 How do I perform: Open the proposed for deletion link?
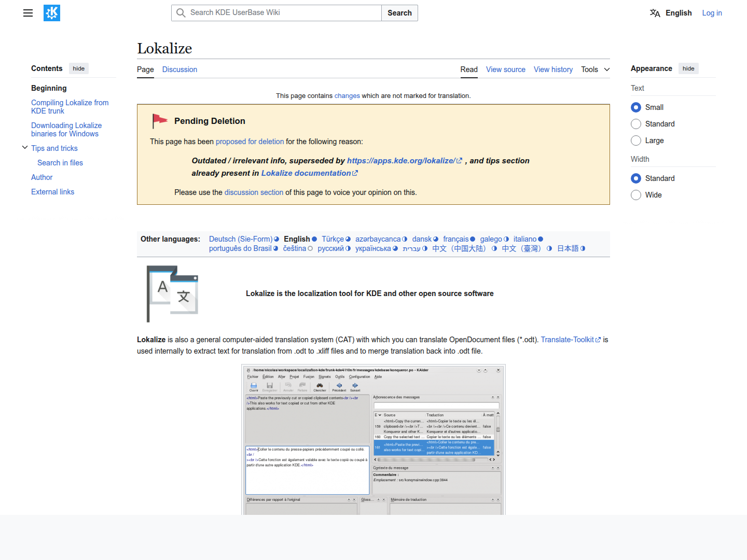250,142
